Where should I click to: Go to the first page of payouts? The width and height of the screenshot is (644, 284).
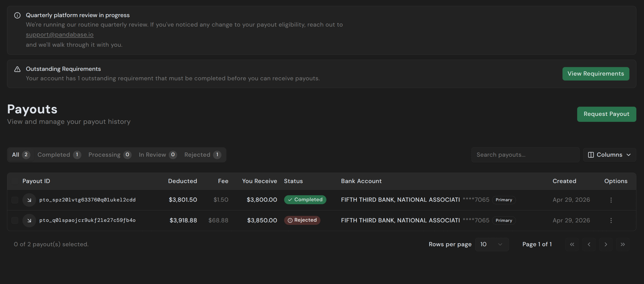[572, 244]
